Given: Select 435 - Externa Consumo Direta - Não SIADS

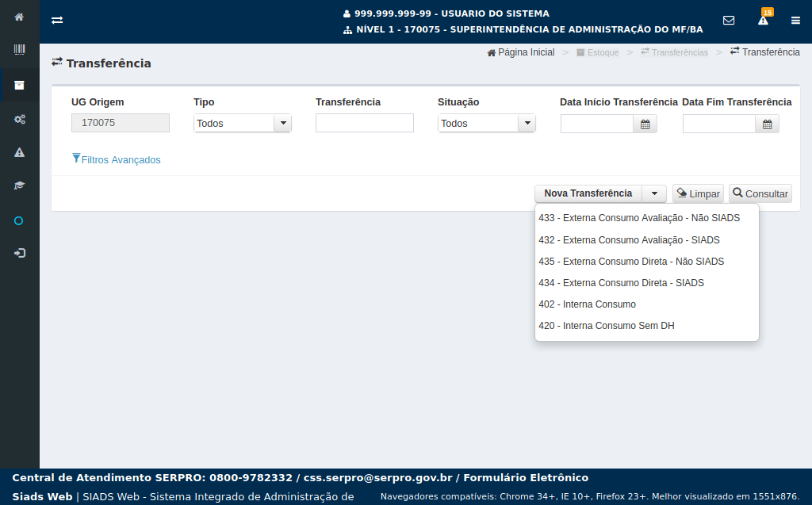Looking at the screenshot, I should [x=647, y=262].
